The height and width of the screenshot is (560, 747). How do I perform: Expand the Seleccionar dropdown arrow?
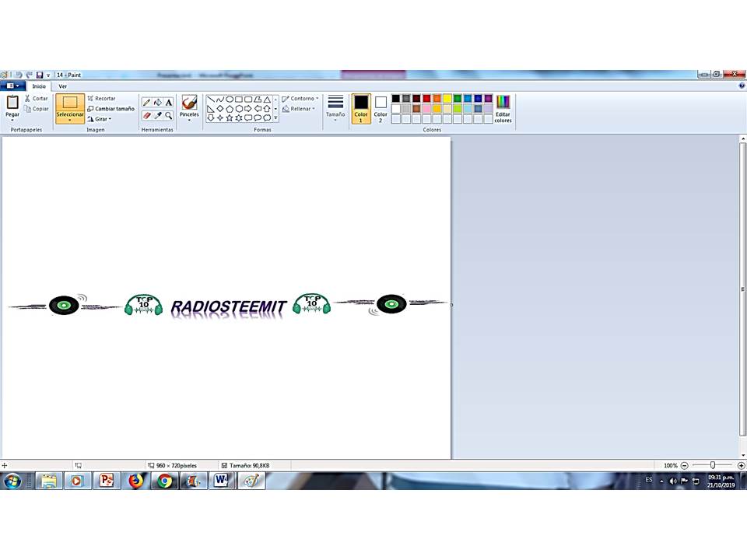click(70, 120)
